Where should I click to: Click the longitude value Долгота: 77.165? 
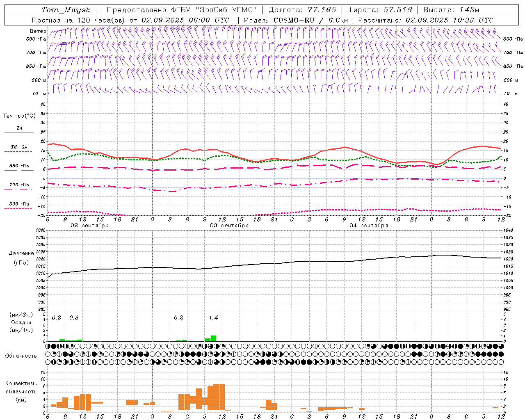(x=302, y=10)
